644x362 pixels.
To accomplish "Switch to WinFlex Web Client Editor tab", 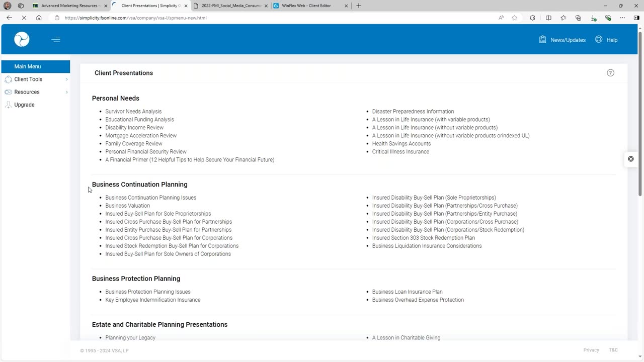I will [311, 6].
